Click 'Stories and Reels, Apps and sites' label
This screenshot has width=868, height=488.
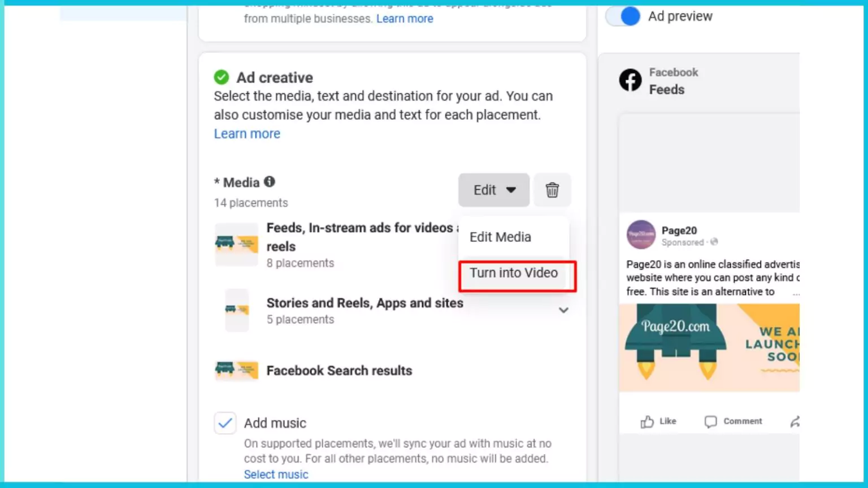364,303
